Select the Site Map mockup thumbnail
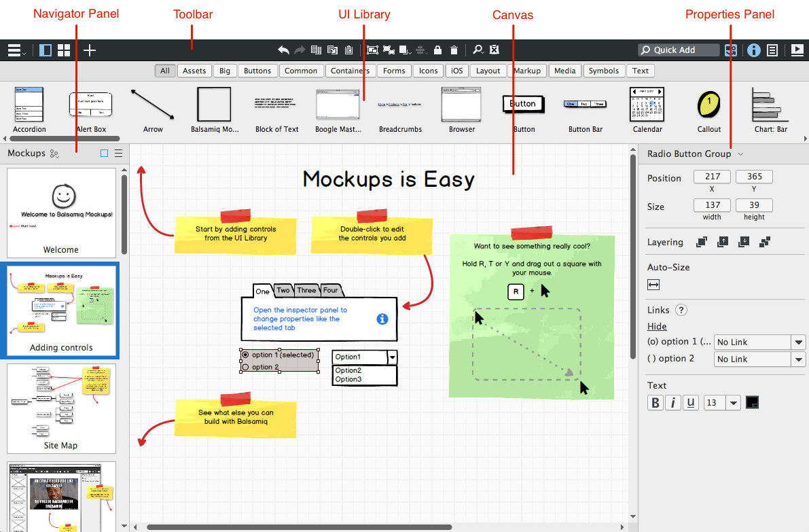809x532 pixels. pyautogui.click(x=61, y=408)
